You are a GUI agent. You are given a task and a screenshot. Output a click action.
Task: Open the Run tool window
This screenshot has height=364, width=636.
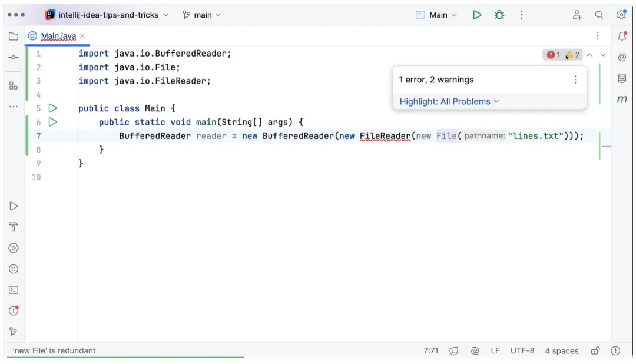coord(14,206)
